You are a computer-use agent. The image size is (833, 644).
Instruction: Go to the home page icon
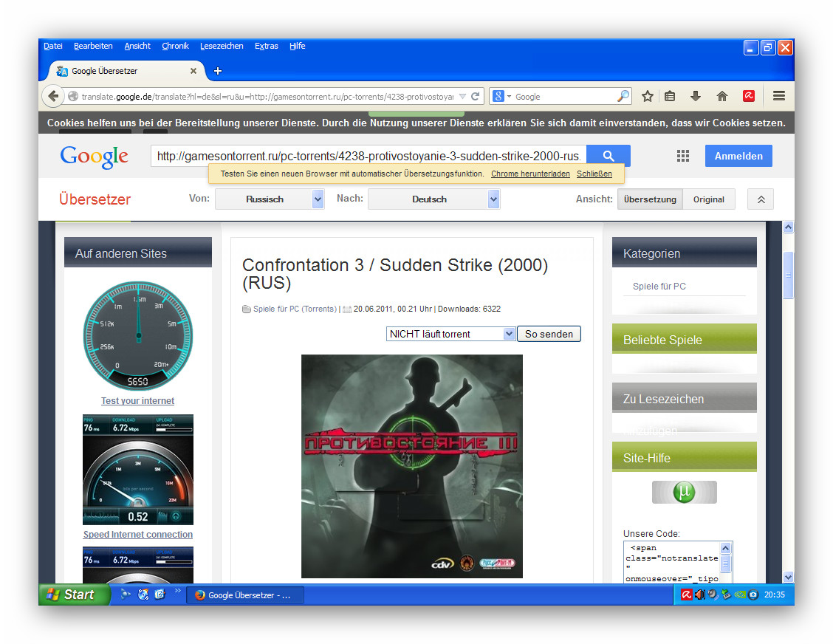722,96
